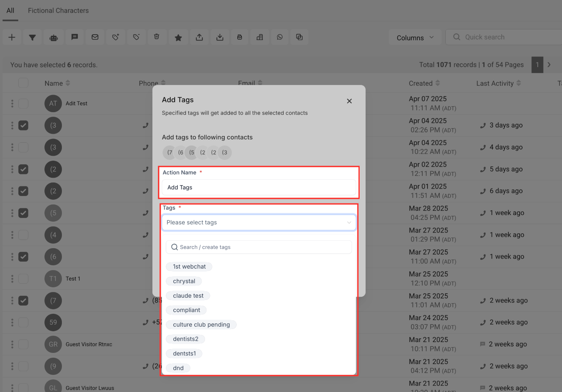This screenshot has height=392, width=562.
Task: Open the Columns dropdown
Action: (415, 37)
